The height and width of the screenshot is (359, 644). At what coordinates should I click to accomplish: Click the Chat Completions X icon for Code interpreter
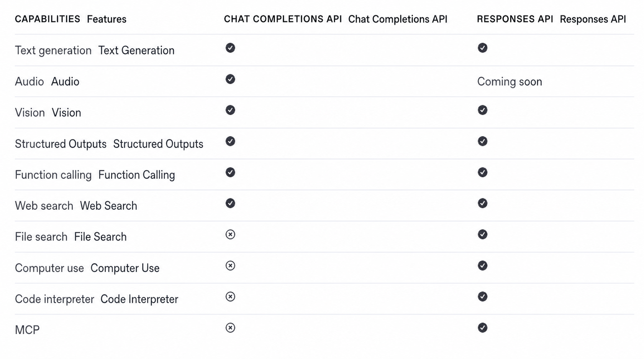tap(230, 296)
